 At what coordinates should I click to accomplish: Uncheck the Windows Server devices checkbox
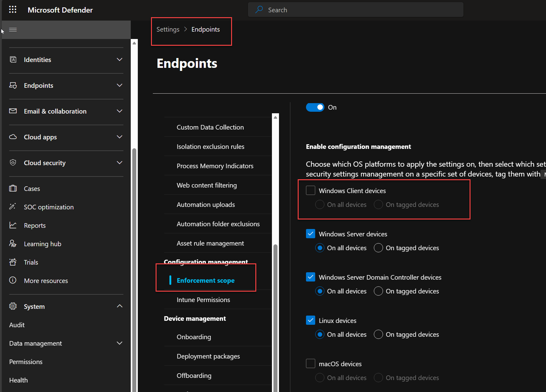click(x=311, y=234)
